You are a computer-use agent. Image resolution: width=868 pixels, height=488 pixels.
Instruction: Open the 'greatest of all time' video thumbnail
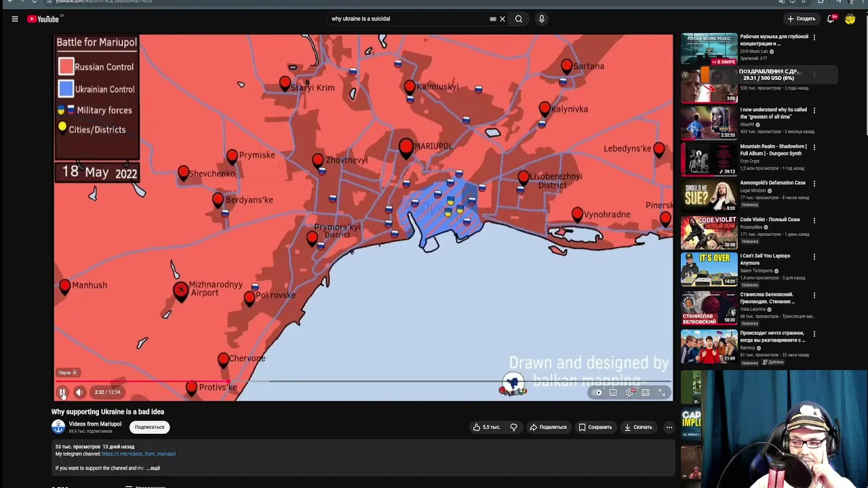pyautogui.click(x=709, y=123)
